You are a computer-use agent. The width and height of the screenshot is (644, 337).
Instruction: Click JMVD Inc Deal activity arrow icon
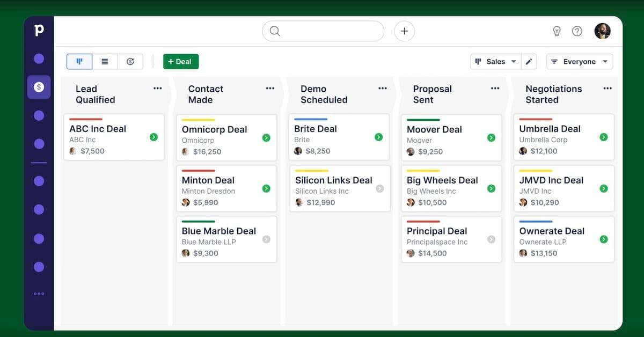click(604, 188)
